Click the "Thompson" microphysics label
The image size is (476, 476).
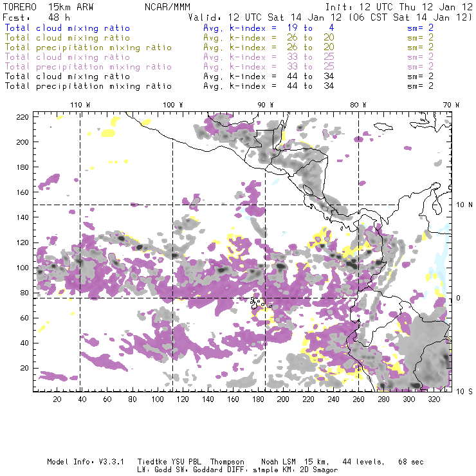(227, 462)
